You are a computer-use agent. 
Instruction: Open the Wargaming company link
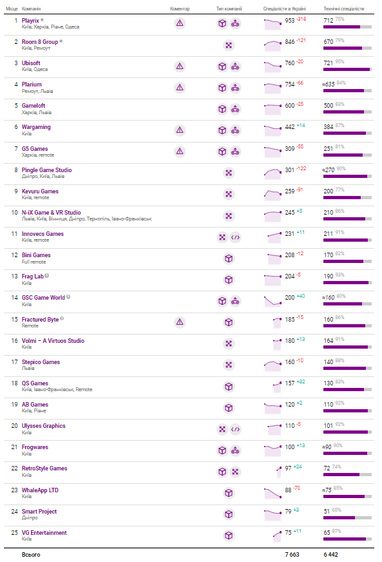[36, 127]
